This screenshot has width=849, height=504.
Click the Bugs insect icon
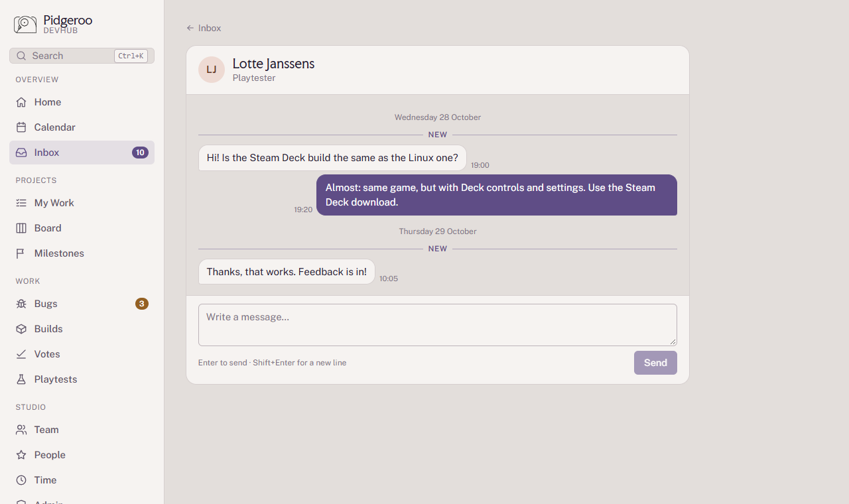point(21,304)
